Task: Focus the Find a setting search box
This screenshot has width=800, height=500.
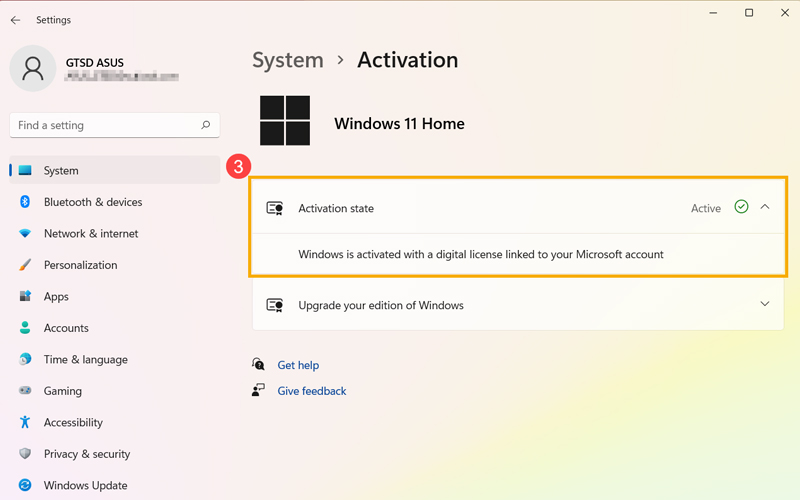Action: (x=115, y=125)
